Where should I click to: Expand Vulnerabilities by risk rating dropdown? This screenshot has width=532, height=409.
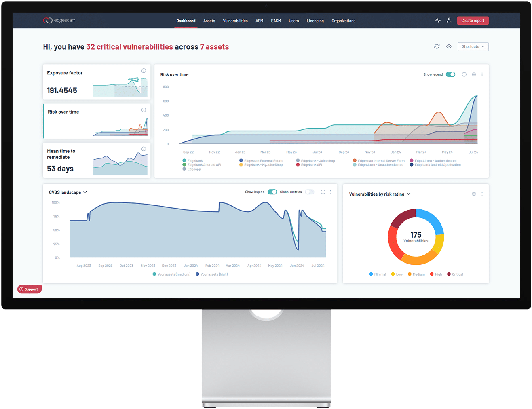coord(380,194)
